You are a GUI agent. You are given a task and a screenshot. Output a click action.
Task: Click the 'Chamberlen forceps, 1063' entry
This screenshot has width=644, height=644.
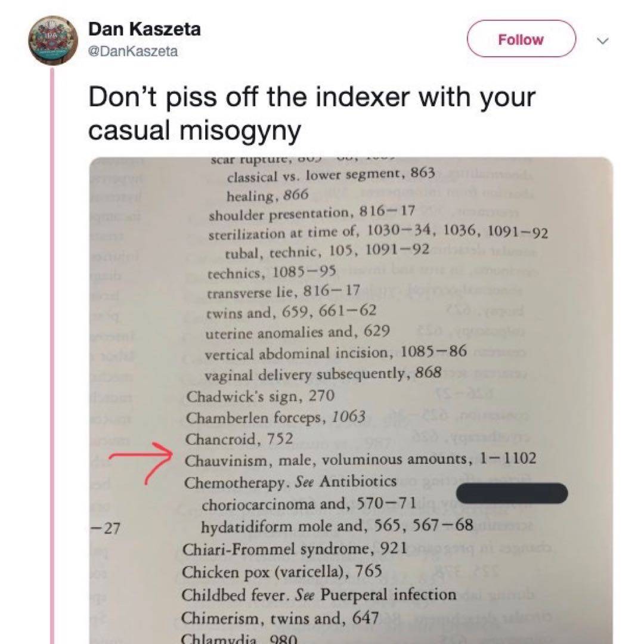(275, 417)
